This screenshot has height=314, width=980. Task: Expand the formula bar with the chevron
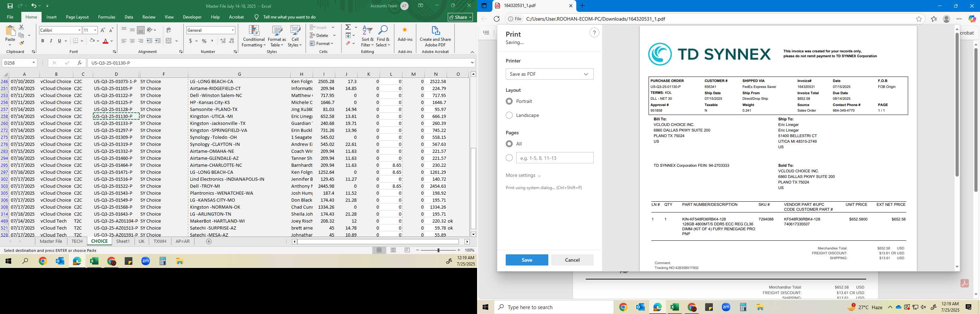click(472, 63)
